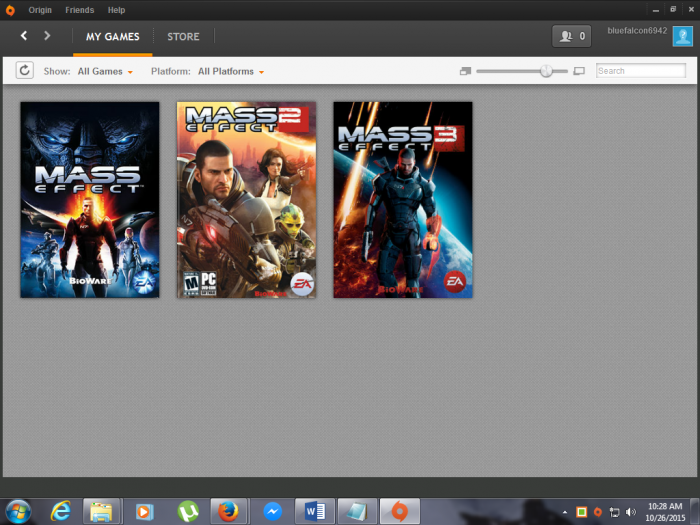Go forward with the right arrow

pos(47,36)
